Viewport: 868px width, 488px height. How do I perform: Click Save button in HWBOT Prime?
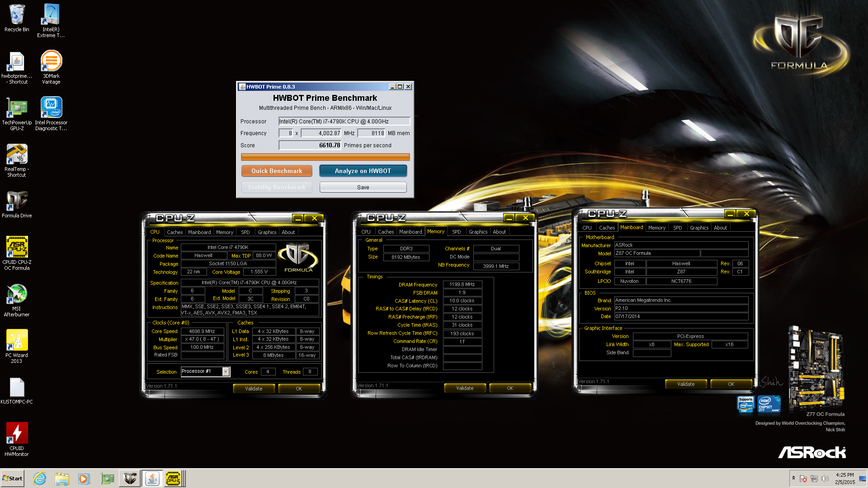tap(363, 187)
